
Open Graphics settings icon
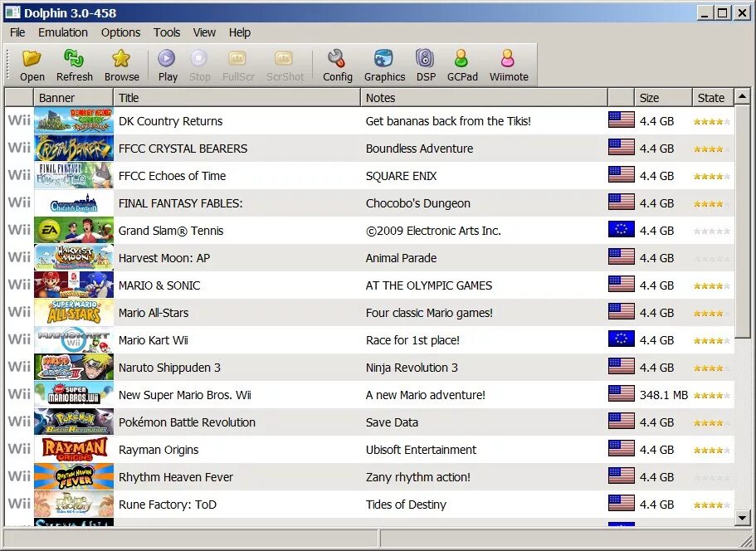pos(383,59)
